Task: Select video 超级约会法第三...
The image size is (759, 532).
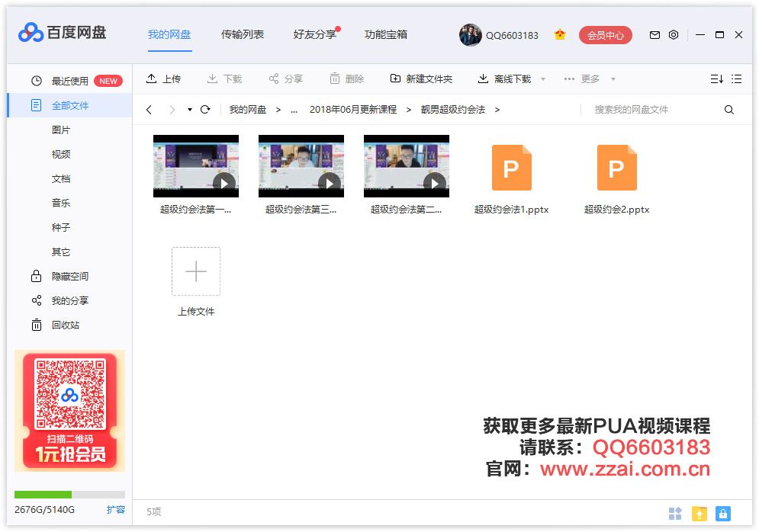Action: (301, 175)
